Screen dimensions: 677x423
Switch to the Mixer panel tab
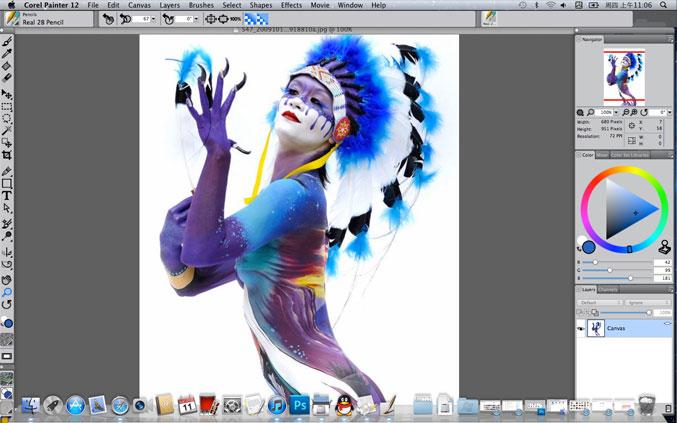(x=602, y=155)
